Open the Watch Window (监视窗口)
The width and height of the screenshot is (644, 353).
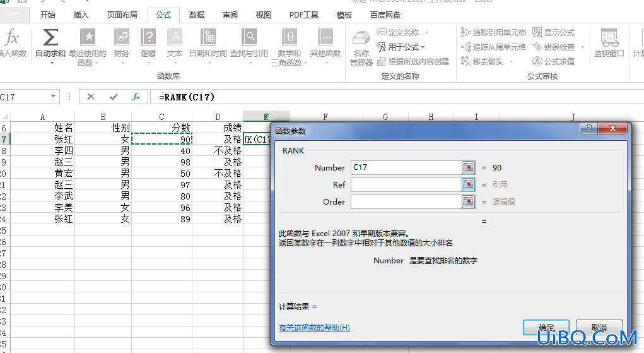pyautogui.click(x=609, y=43)
